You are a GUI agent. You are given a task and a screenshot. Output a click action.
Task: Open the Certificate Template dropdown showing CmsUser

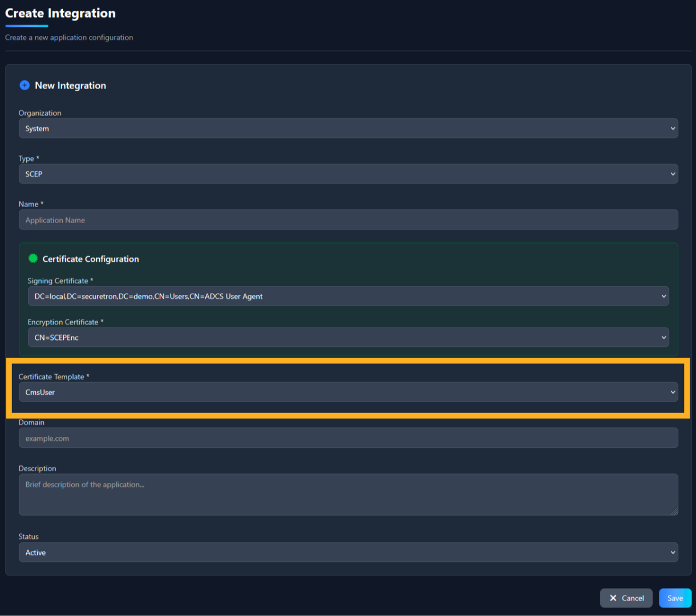tap(348, 392)
